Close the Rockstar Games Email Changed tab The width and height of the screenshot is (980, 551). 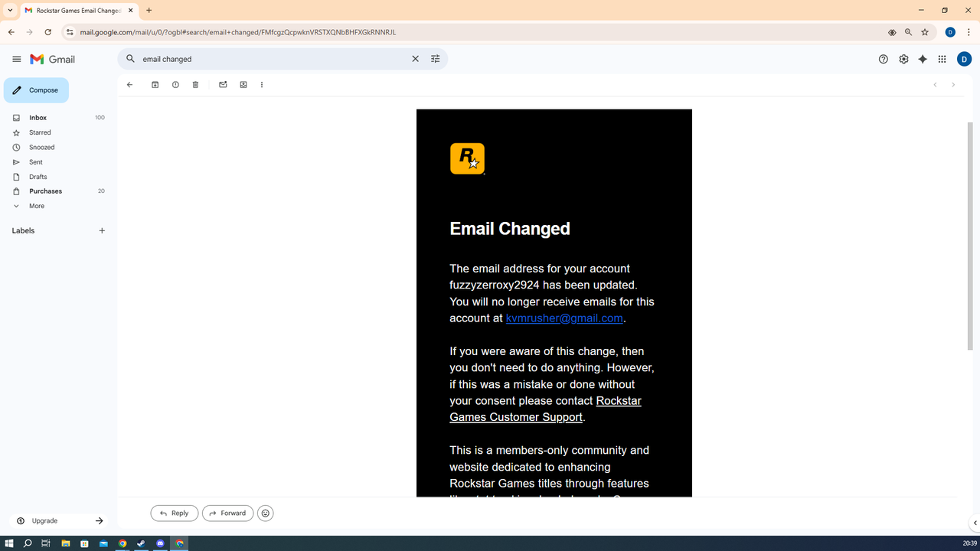(x=131, y=11)
